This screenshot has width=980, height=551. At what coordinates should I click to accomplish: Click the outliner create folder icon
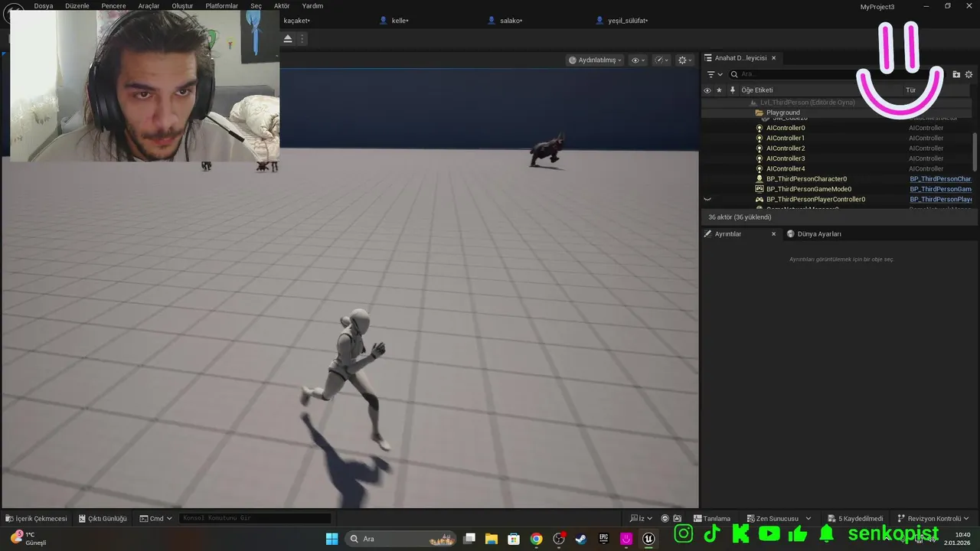(x=956, y=74)
